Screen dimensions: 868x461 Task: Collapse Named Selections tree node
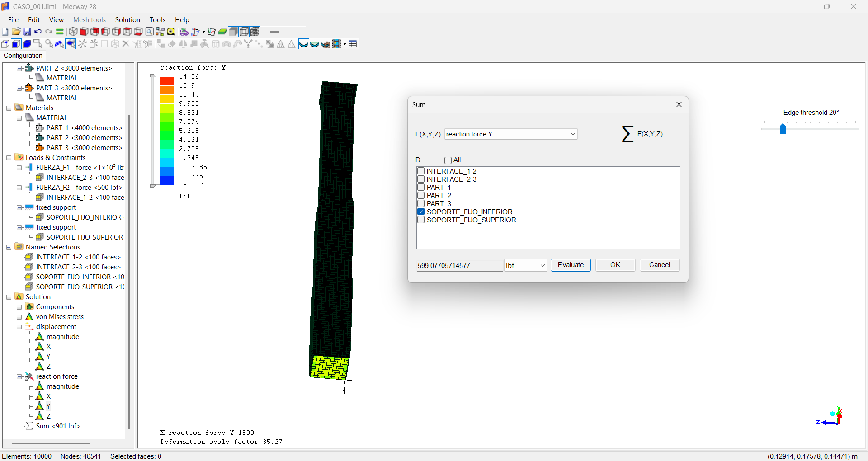click(9, 247)
